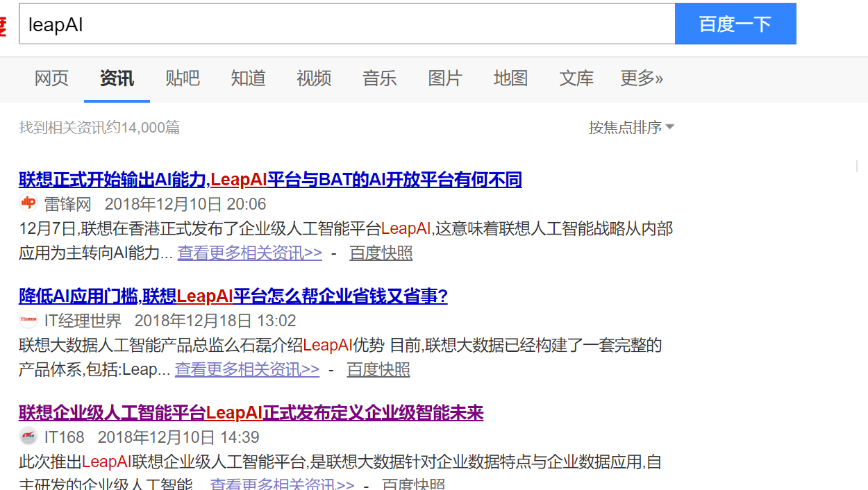Click the 雷锋网 source icon
868x490 pixels.
point(28,203)
